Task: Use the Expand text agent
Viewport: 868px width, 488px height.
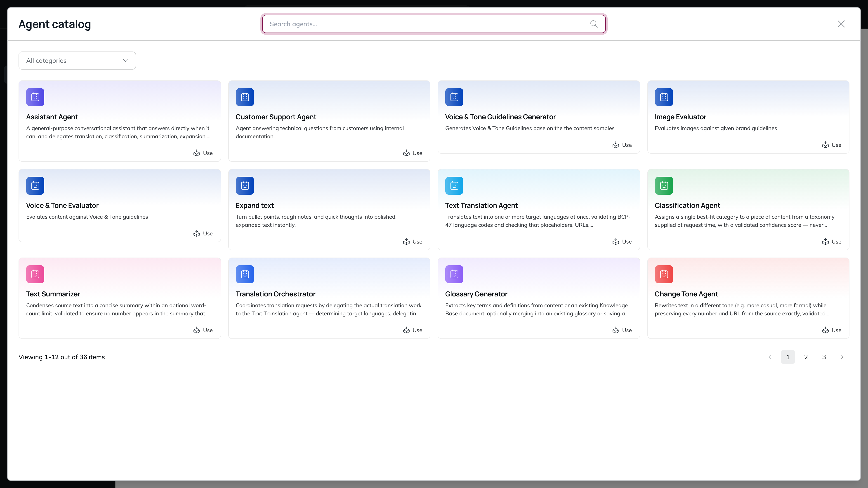Action: point(413,242)
